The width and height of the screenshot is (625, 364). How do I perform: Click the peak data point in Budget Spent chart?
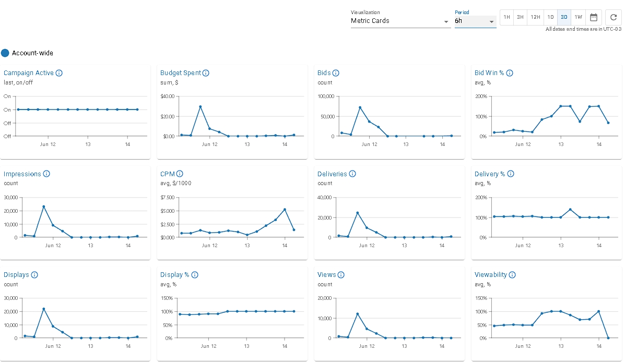tap(200, 106)
